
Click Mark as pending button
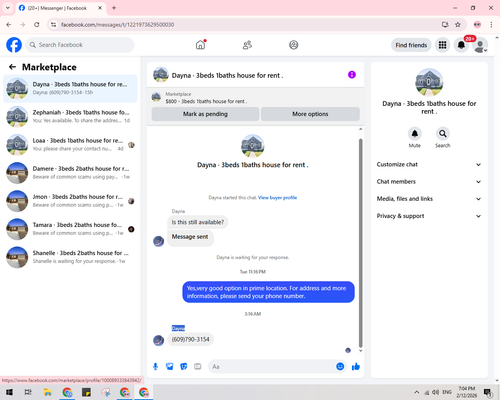(205, 114)
